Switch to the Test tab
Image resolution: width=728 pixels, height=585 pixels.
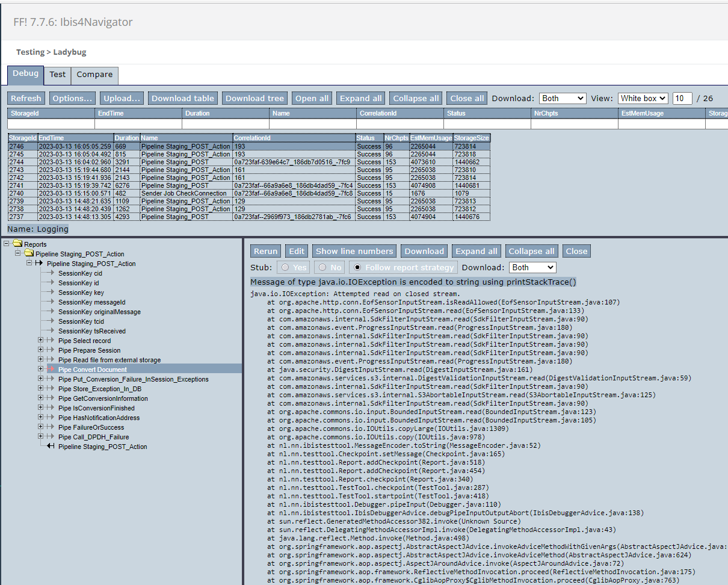[58, 75]
